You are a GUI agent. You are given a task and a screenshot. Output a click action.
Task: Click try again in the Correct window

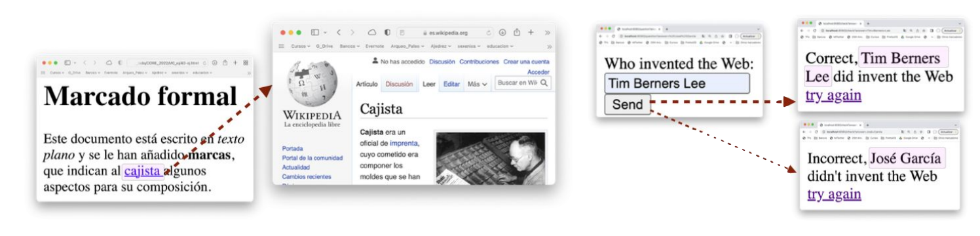pos(833,96)
